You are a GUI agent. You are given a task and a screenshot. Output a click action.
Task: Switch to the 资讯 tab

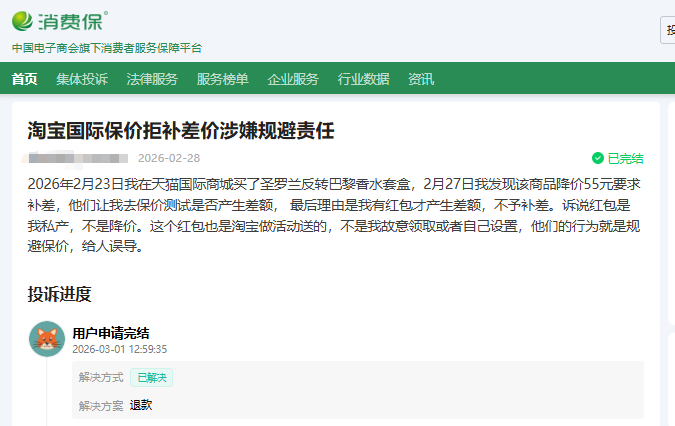coord(421,79)
